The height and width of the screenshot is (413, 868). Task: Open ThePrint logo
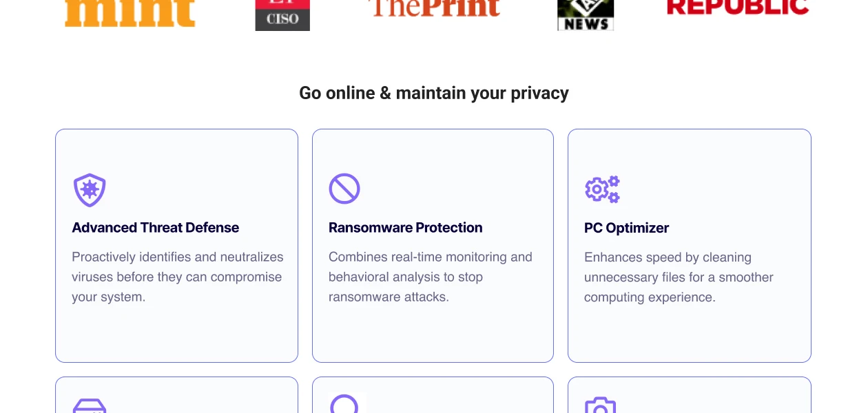[434, 8]
